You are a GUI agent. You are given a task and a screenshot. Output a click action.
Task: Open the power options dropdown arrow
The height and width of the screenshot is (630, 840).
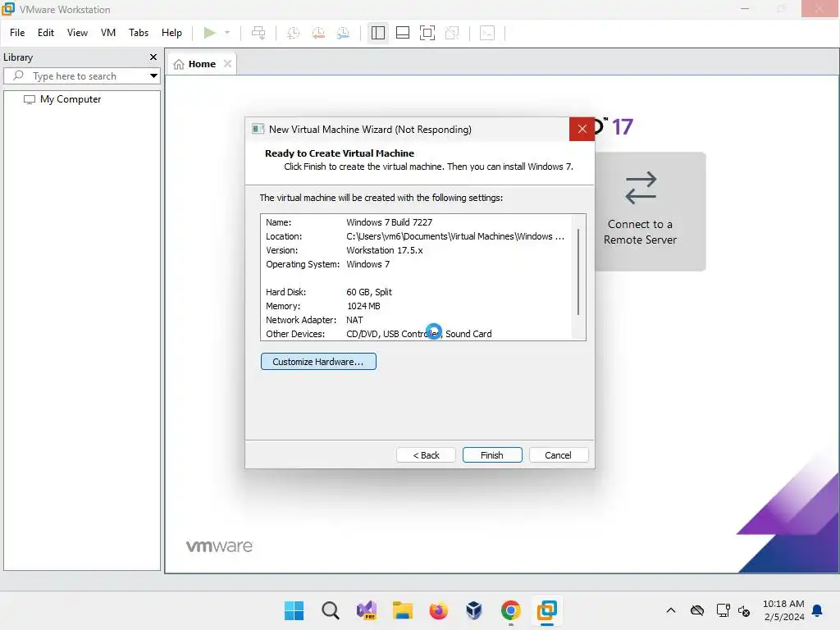point(227,33)
